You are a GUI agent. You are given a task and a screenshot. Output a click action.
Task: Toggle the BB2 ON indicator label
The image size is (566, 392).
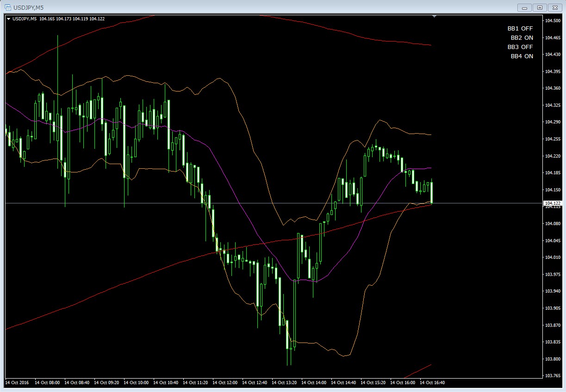(522, 37)
